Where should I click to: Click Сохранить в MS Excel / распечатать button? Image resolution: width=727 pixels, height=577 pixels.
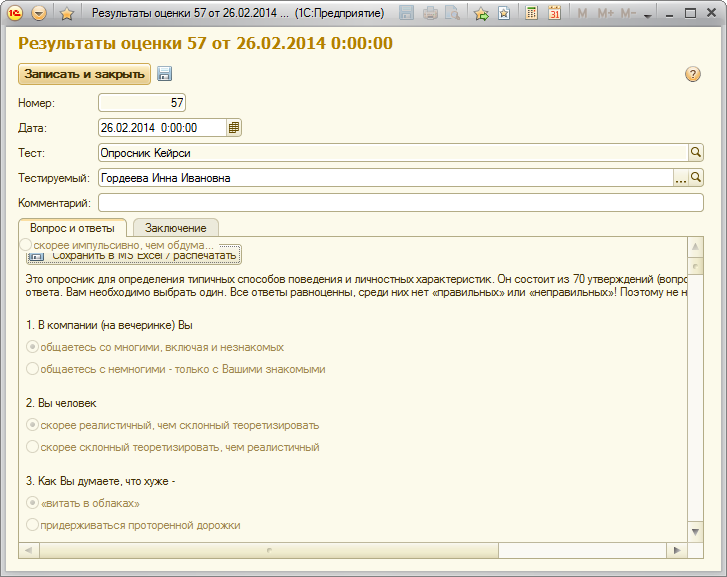click(134, 256)
